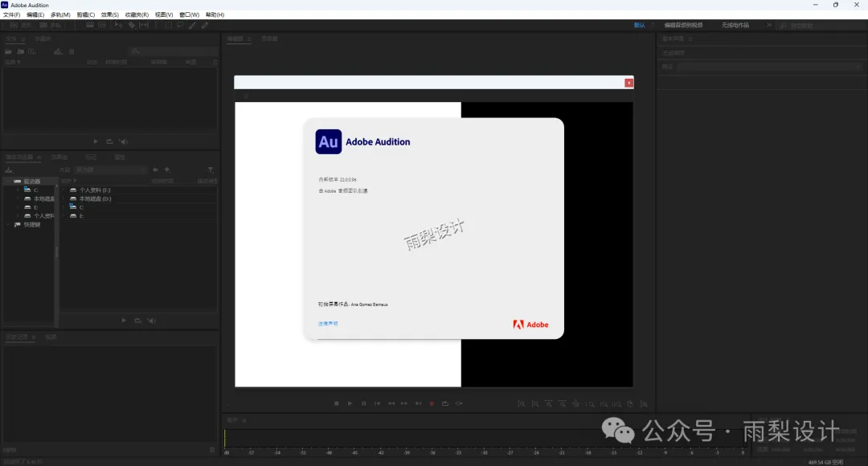Toggle auto-play in Media Browser preview
The image size is (868, 466).
pyautogui.click(x=152, y=321)
